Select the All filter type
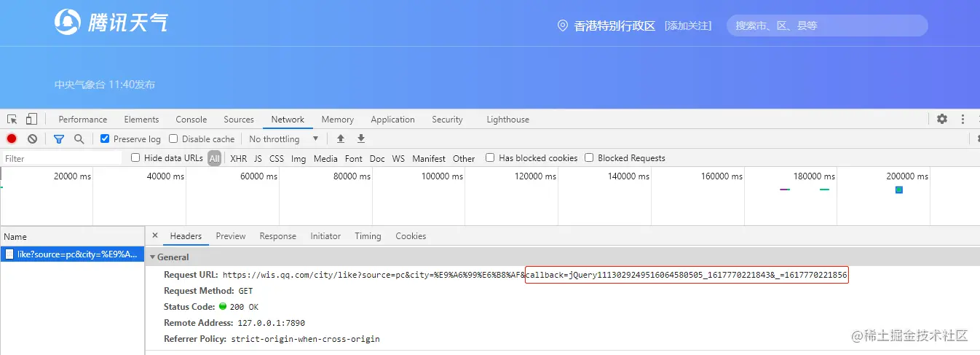 pyautogui.click(x=214, y=158)
